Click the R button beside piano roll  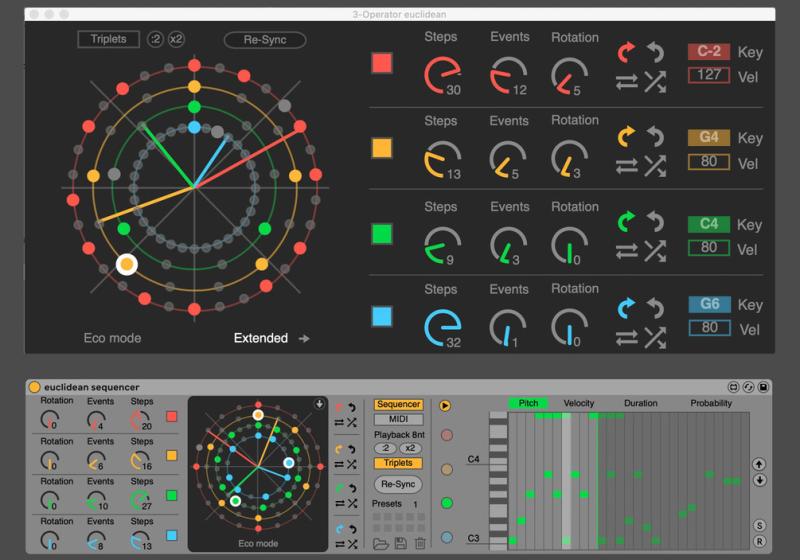[x=759, y=542]
